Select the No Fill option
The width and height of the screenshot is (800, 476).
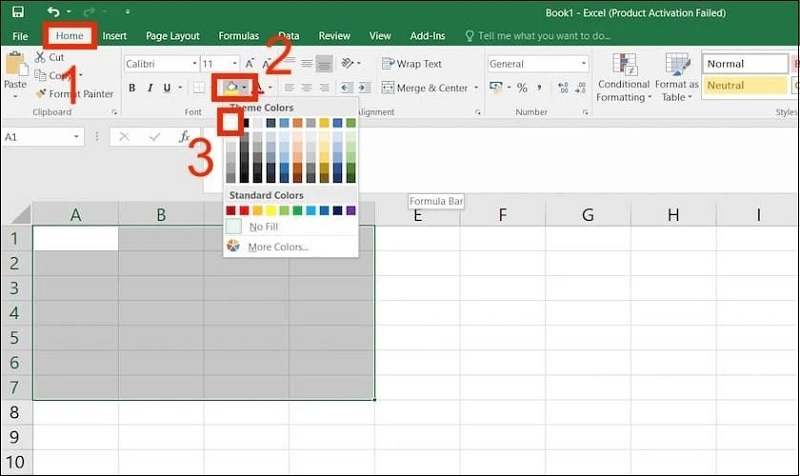[263, 227]
